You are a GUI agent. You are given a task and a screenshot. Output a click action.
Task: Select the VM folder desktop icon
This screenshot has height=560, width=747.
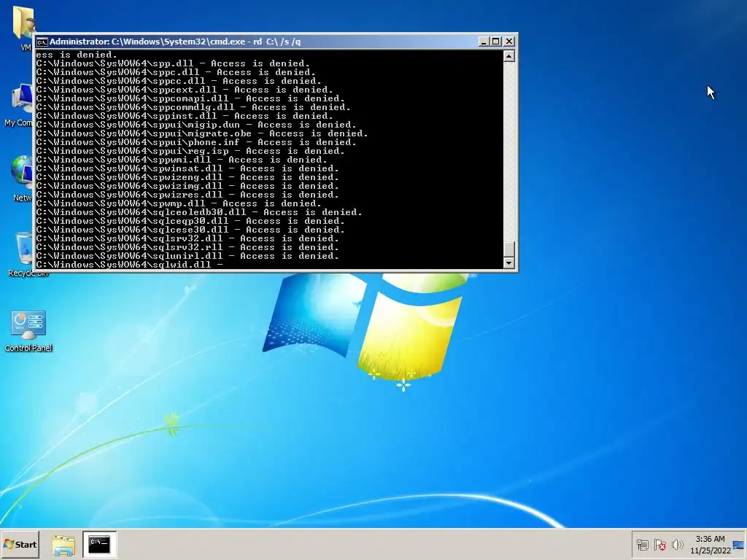click(x=24, y=28)
